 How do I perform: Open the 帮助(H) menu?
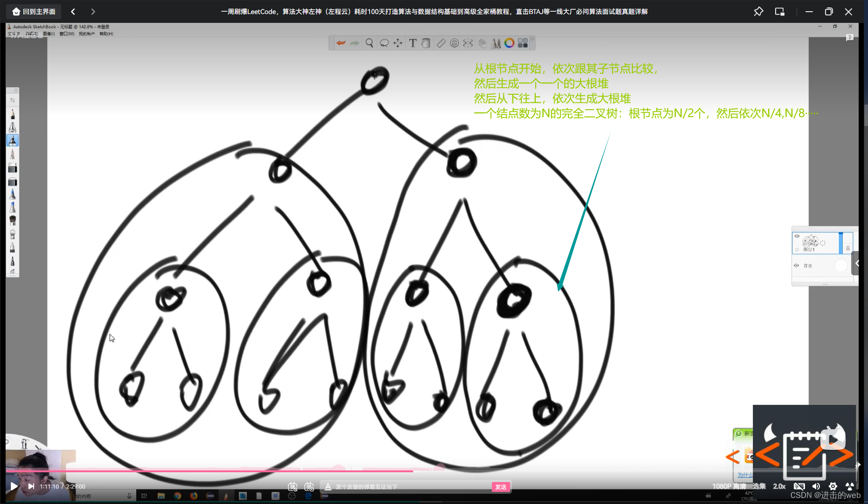tap(106, 34)
